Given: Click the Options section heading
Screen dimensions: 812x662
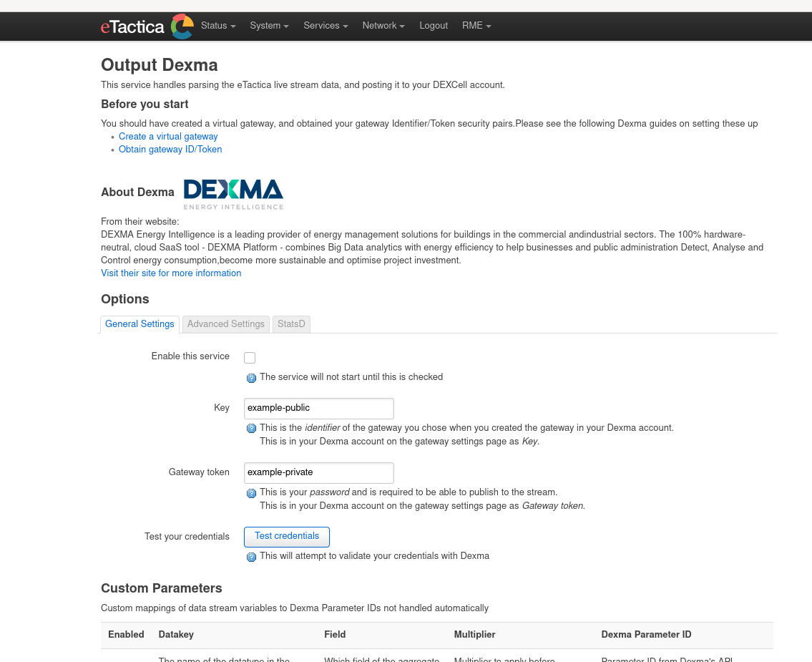Looking at the screenshot, I should (124, 299).
